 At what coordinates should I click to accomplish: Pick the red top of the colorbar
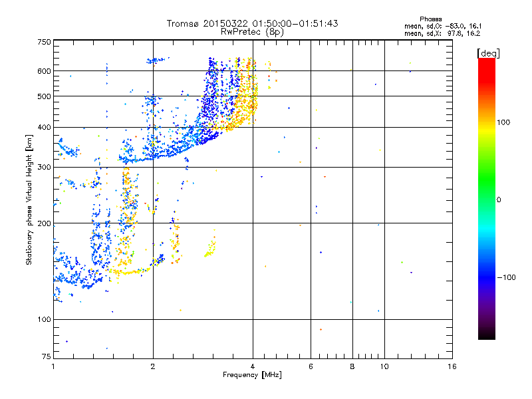click(x=486, y=62)
